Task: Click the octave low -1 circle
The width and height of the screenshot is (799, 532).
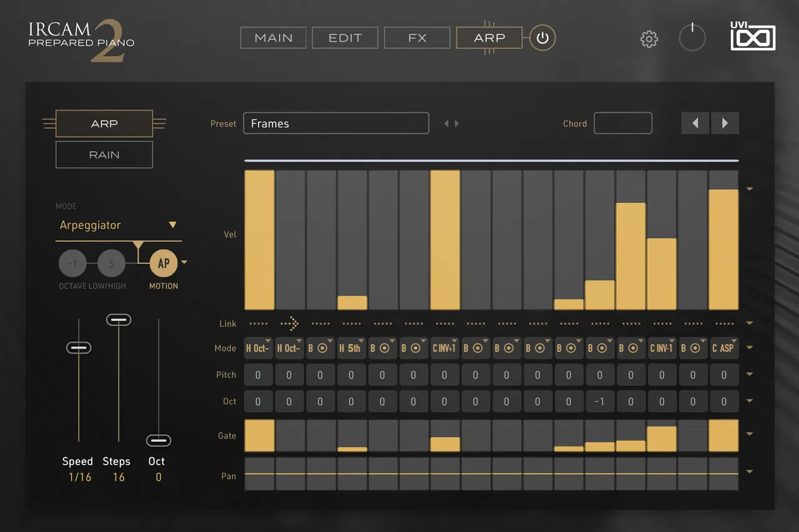Action: click(x=72, y=263)
